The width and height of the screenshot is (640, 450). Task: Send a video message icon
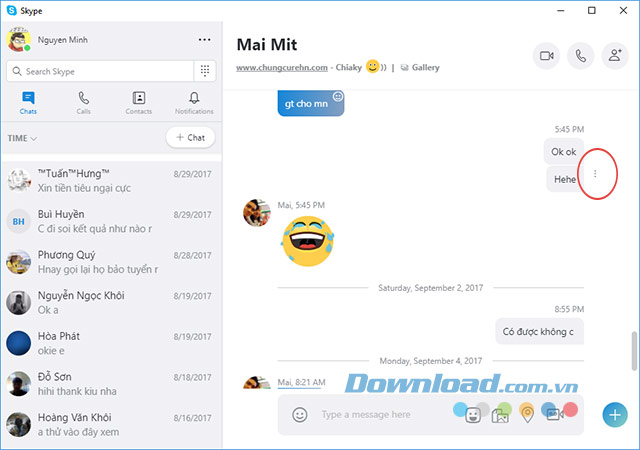555,414
